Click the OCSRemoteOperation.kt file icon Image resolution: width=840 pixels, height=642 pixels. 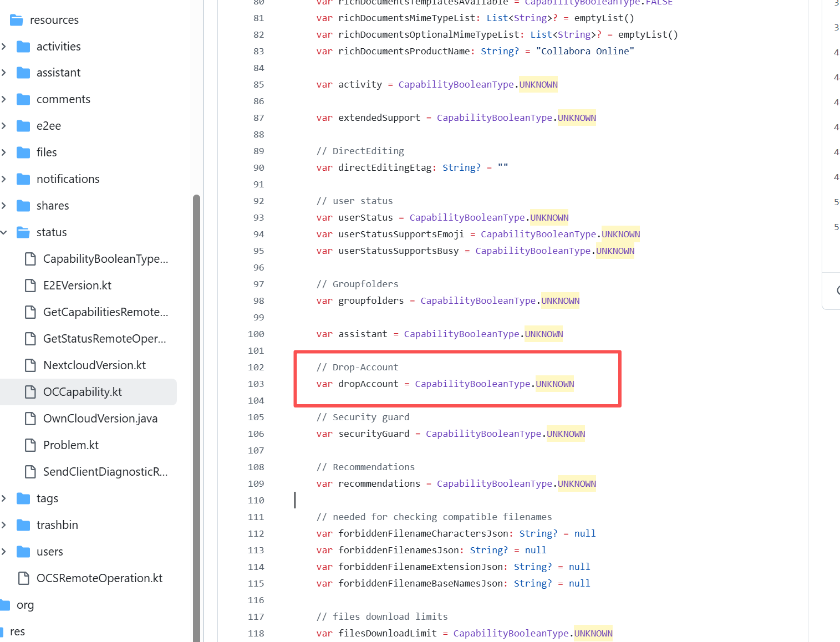(24, 578)
